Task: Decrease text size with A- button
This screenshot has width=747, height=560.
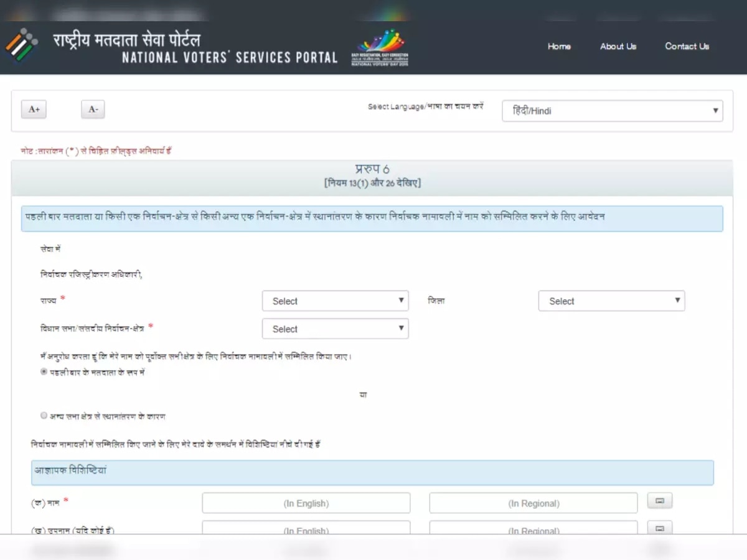Action: point(92,109)
